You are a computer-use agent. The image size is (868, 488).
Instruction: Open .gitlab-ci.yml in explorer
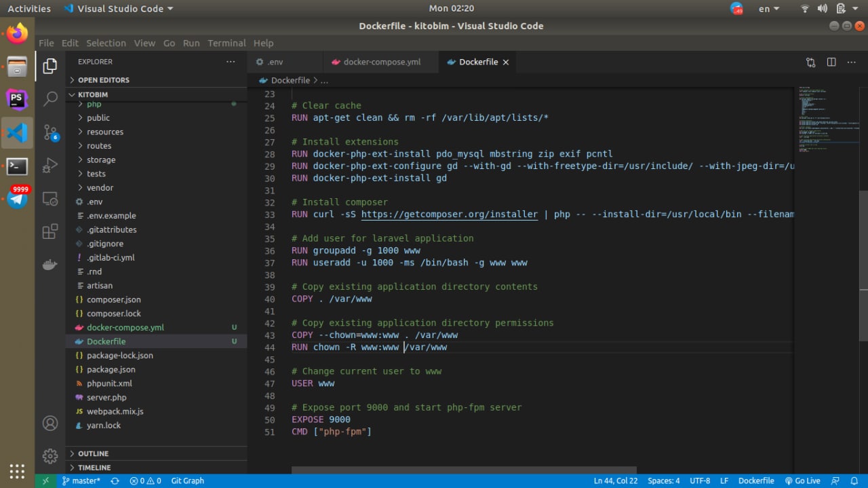[x=156, y=257]
